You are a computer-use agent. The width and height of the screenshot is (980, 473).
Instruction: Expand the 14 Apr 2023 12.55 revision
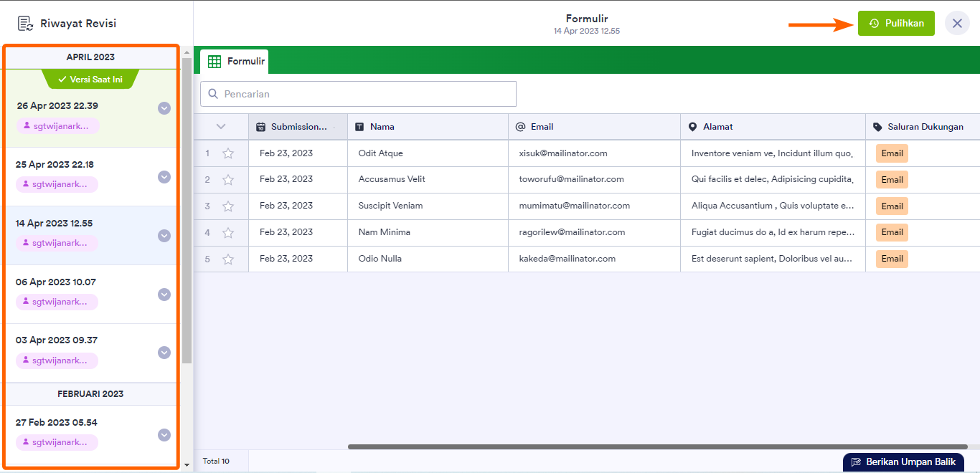(164, 236)
